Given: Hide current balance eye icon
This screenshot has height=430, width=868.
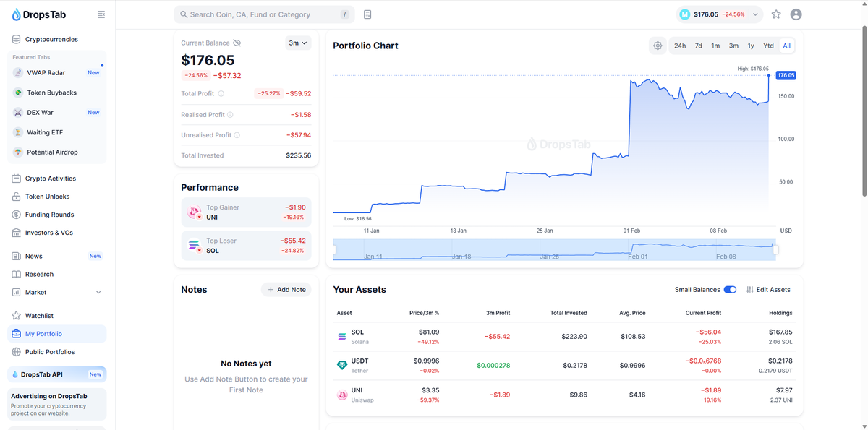Looking at the screenshot, I should [x=237, y=43].
